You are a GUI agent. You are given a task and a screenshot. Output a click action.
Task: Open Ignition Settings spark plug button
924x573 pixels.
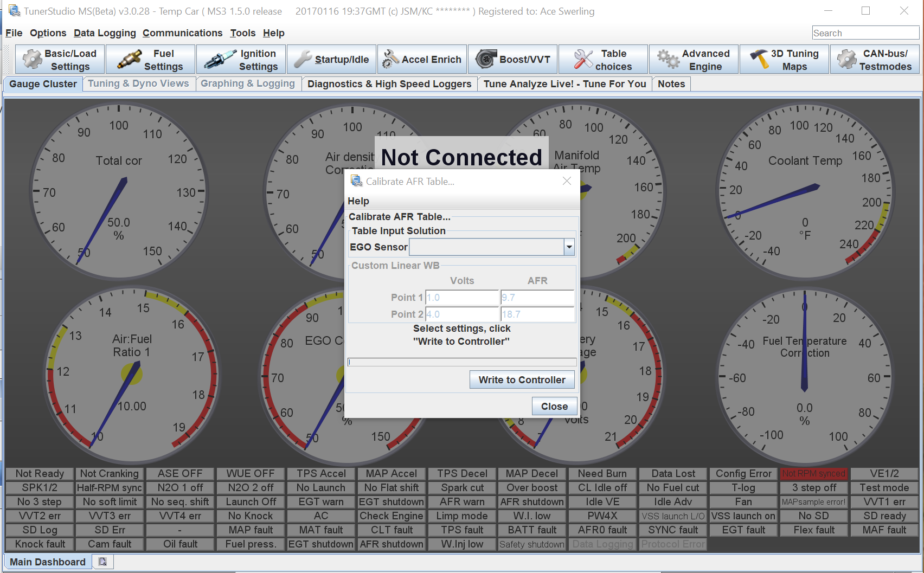(241, 60)
